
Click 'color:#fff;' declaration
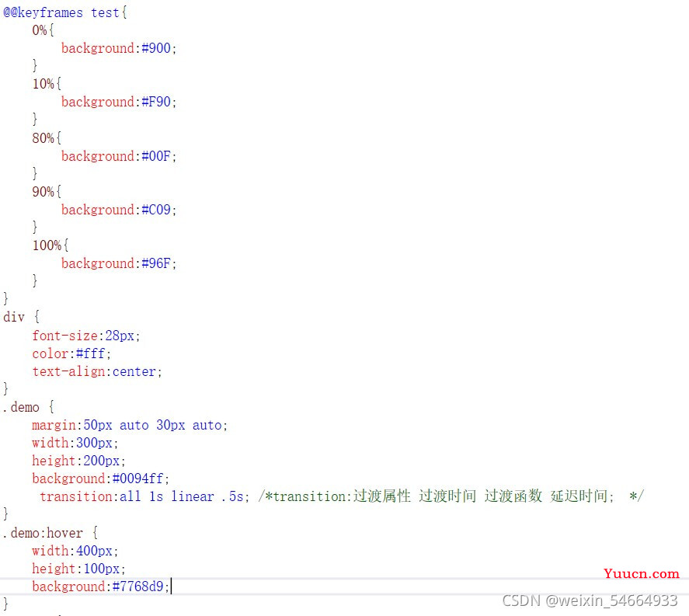click(x=71, y=353)
